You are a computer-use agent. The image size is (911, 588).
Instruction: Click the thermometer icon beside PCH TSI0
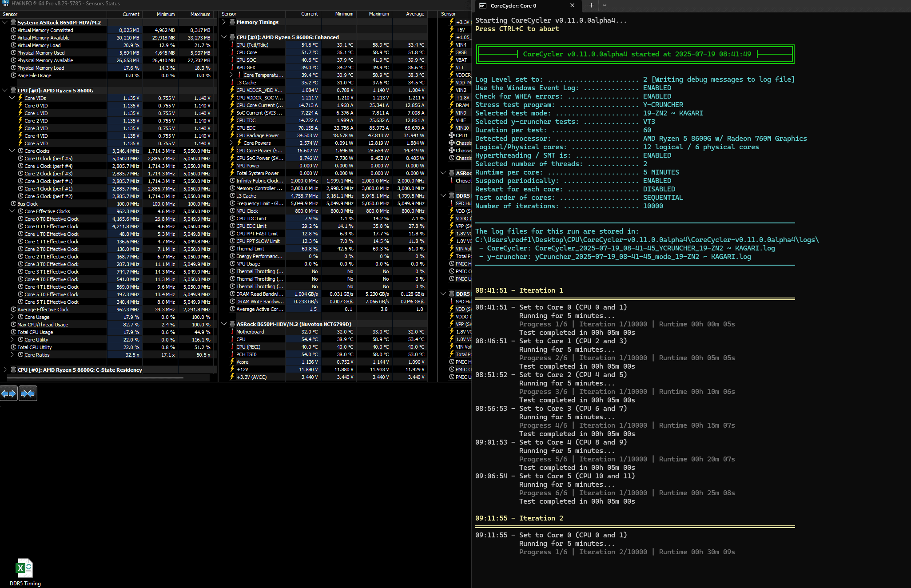(x=232, y=354)
